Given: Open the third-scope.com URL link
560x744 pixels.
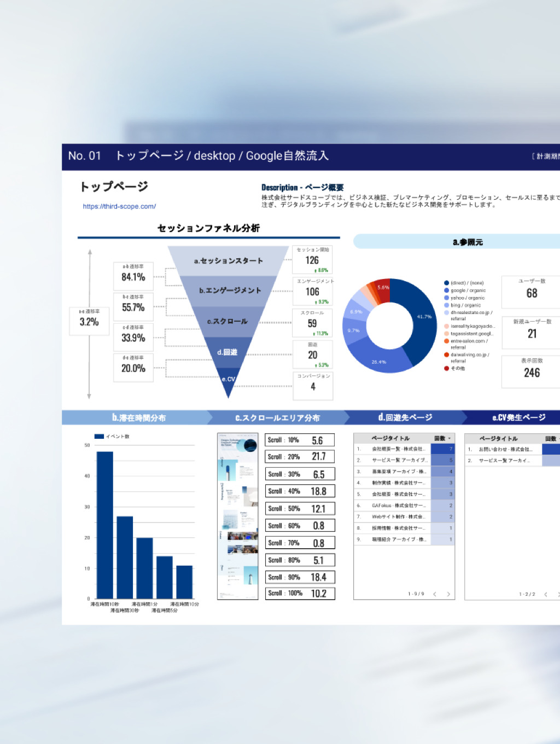Looking at the screenshot, I should [119, 206].
